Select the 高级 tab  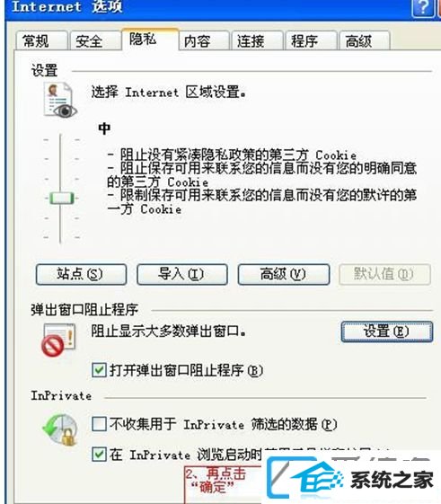365,40
